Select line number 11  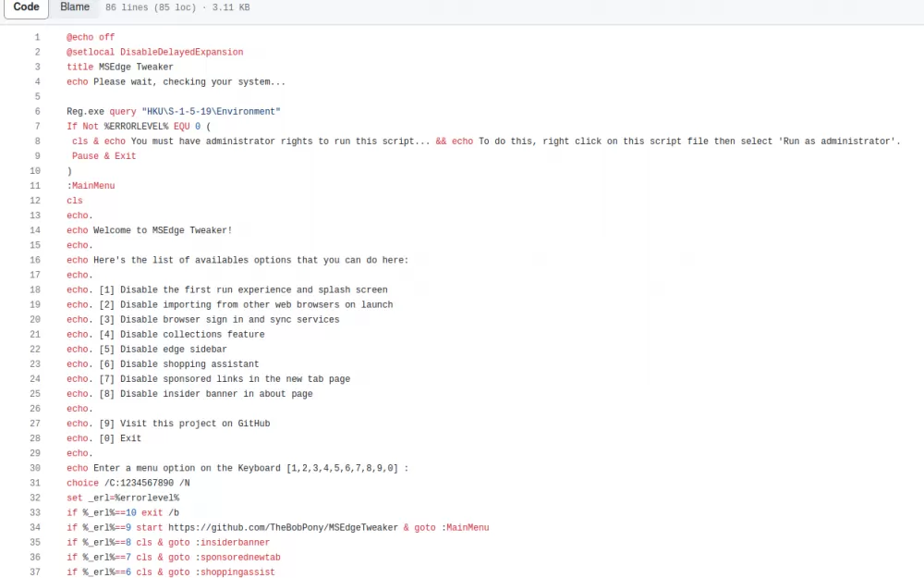35,186
